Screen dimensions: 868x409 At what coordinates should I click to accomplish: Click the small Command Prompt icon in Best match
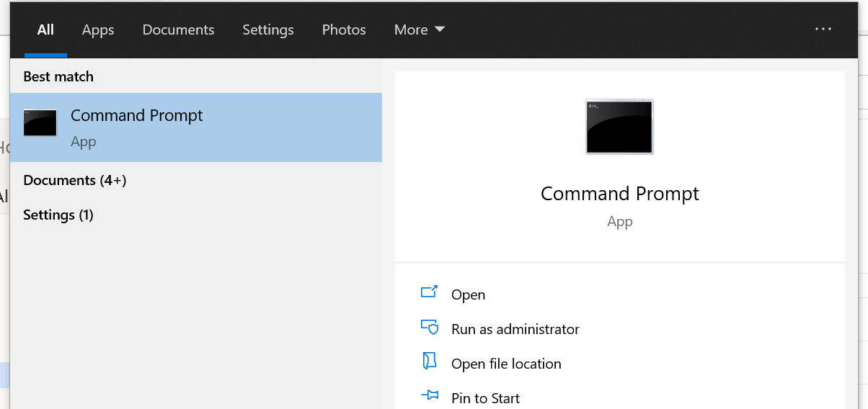coord(40,123)
